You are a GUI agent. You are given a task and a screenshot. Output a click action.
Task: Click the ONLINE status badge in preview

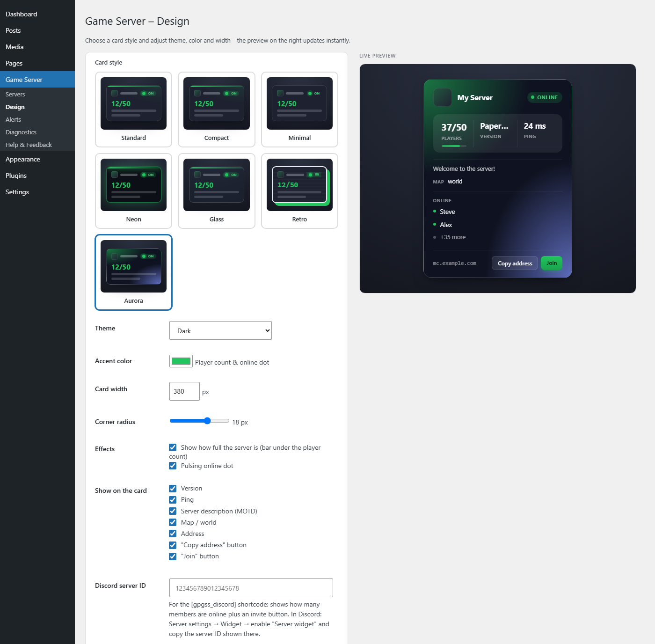[545, 97]
